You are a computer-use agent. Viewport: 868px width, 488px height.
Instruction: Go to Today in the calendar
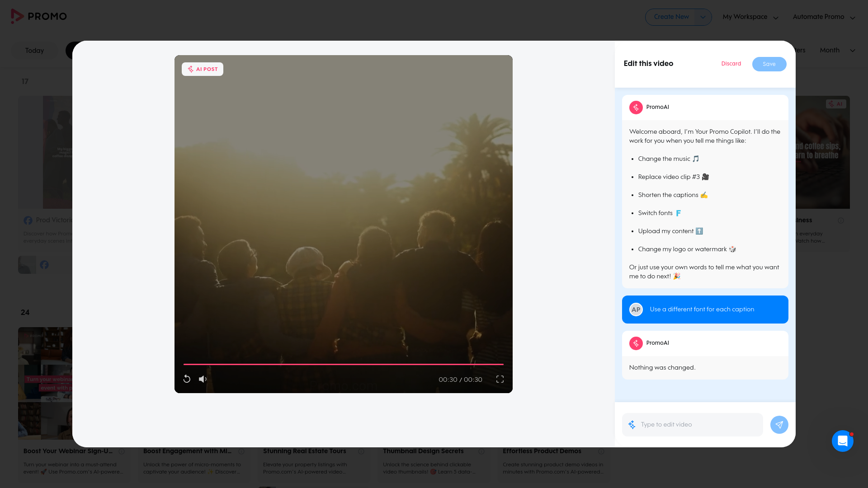point(34,51)
